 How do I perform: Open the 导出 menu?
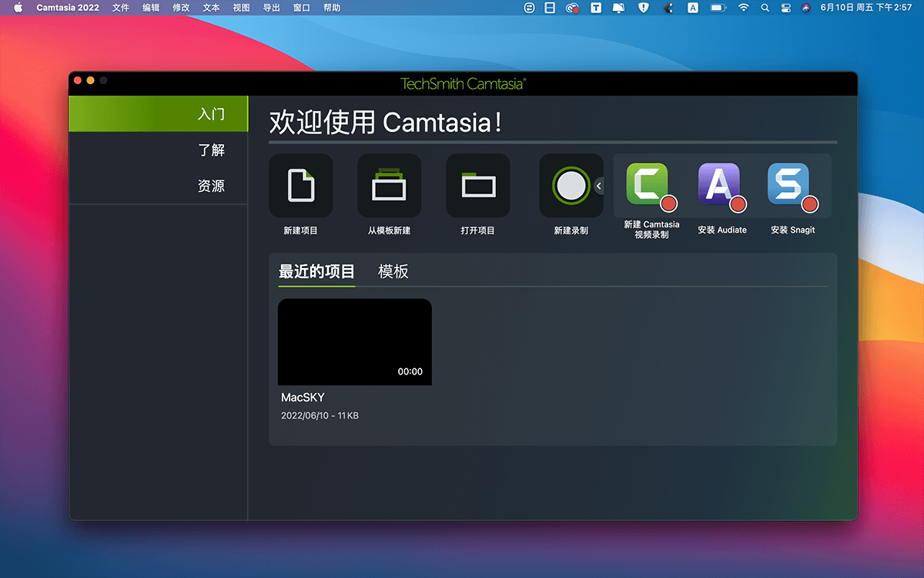(271, 8)
